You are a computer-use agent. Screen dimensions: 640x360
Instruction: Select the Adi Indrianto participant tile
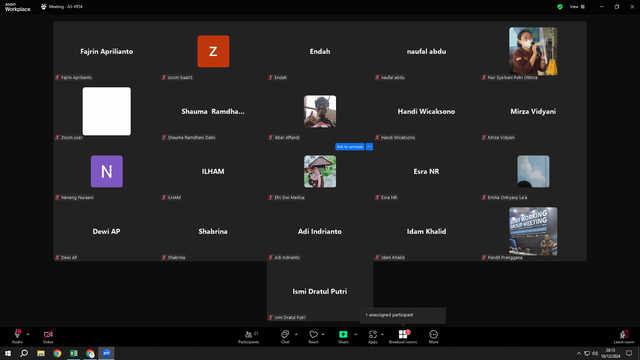(320, 231)
